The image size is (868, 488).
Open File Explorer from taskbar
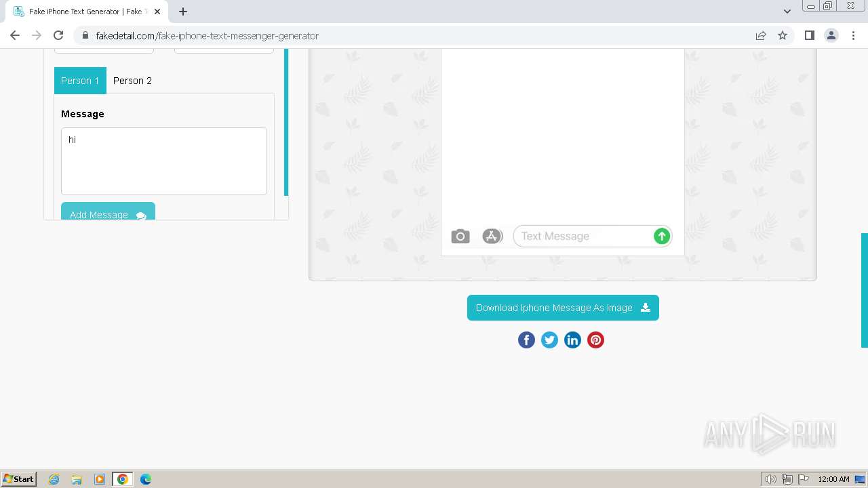pos(77,479)
